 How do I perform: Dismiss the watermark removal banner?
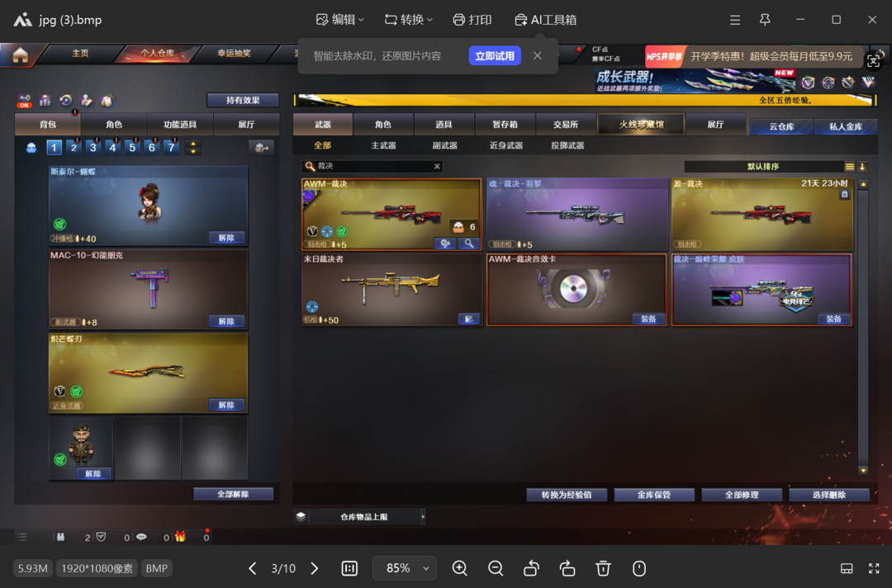tap(537, 55)
